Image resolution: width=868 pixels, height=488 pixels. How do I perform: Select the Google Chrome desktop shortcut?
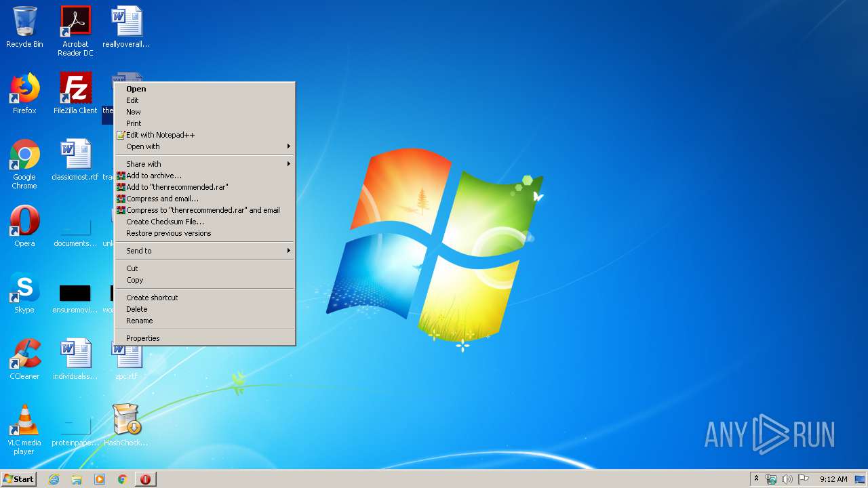[x=24, y=164]
